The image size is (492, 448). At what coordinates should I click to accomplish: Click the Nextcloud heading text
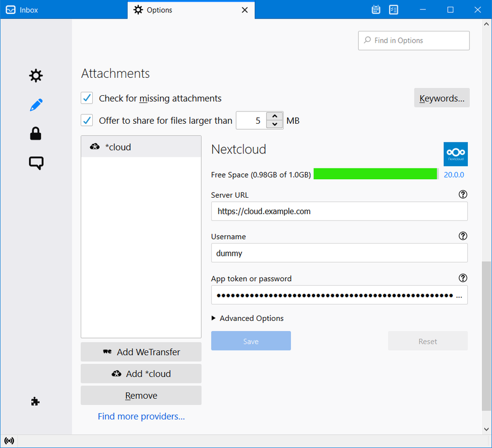coord(238,149)
